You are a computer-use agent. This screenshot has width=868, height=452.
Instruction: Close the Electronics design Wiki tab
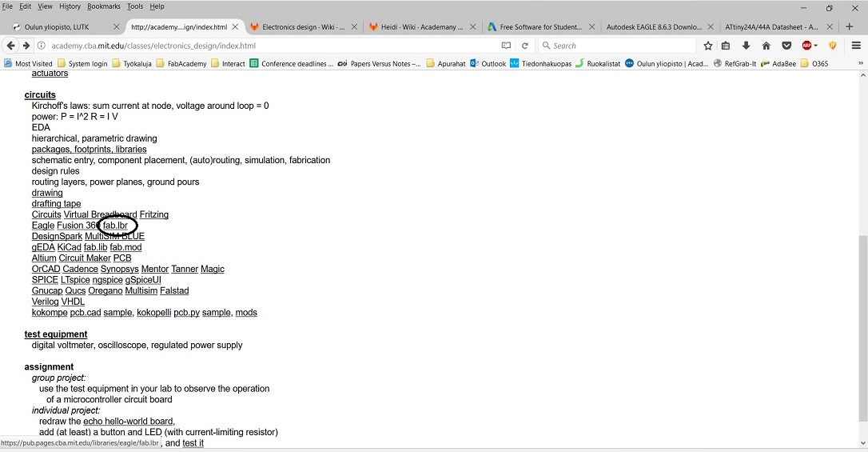point(354,26)
